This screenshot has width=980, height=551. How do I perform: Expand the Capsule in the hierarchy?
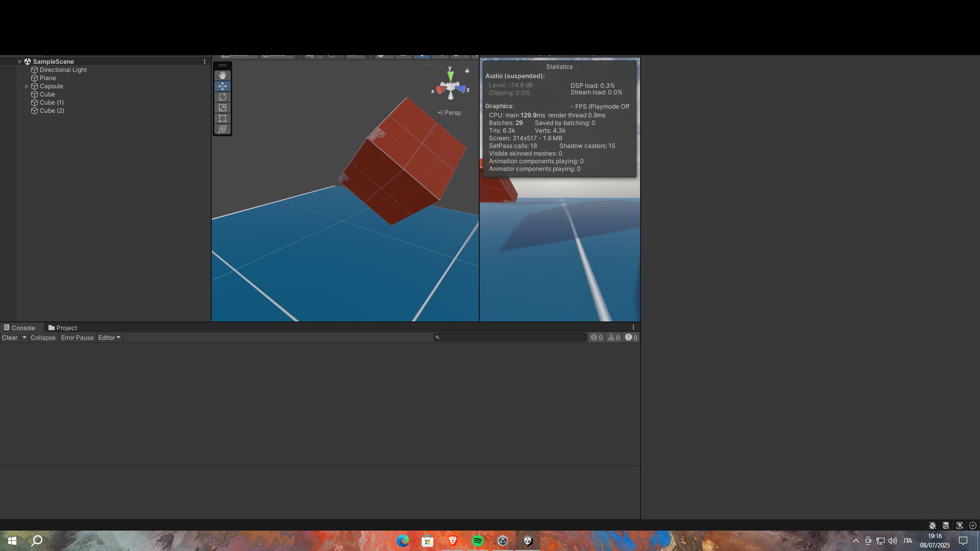27,86
